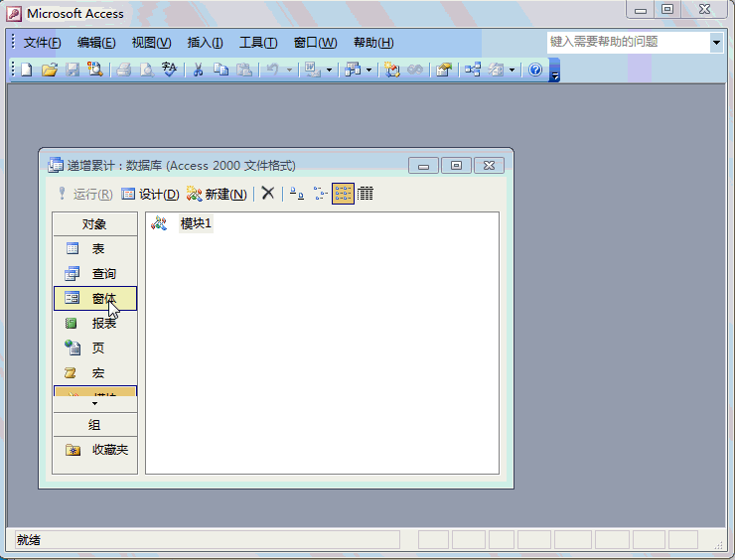This screenshot has width=735, height=560.
Task: Toggle the List view button
Action: (343, 193)
